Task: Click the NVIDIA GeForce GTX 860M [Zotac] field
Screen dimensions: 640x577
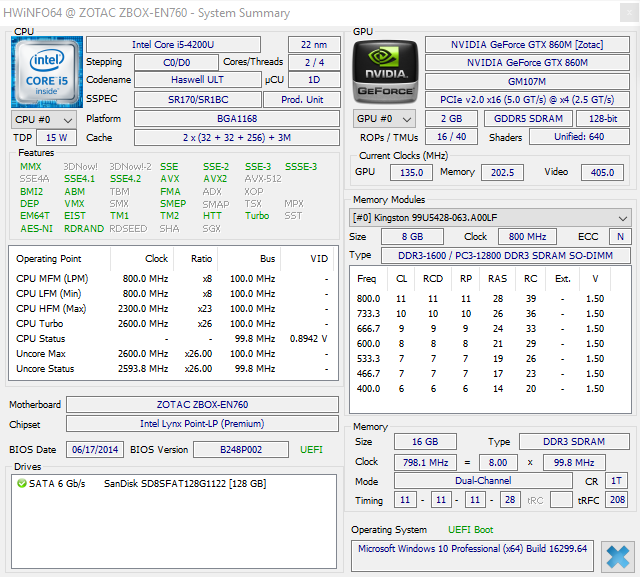Action: coord(527,44)
